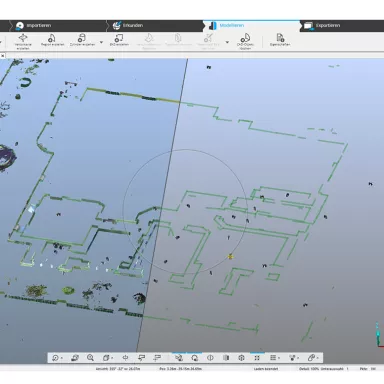Expand the cube view dropdown arrow
Image resolution: width=384 pixels, height=384 pixels.
tap(112, 358)
